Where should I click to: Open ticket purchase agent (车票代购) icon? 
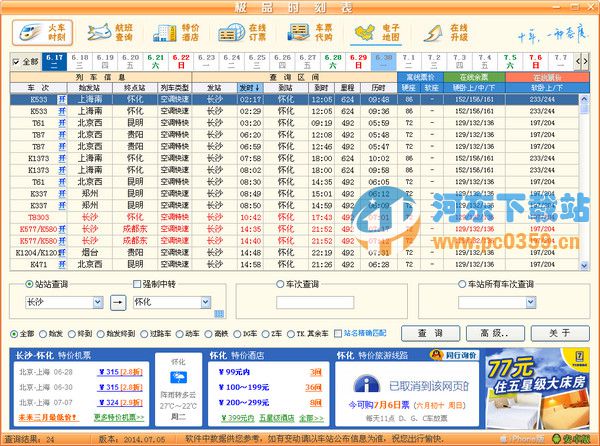[x=310, y=33]
